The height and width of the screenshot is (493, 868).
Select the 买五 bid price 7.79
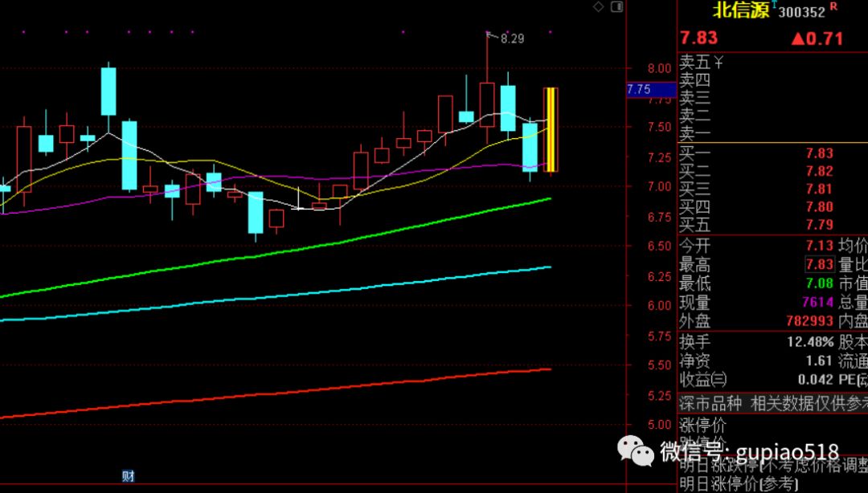click(819, 225)
